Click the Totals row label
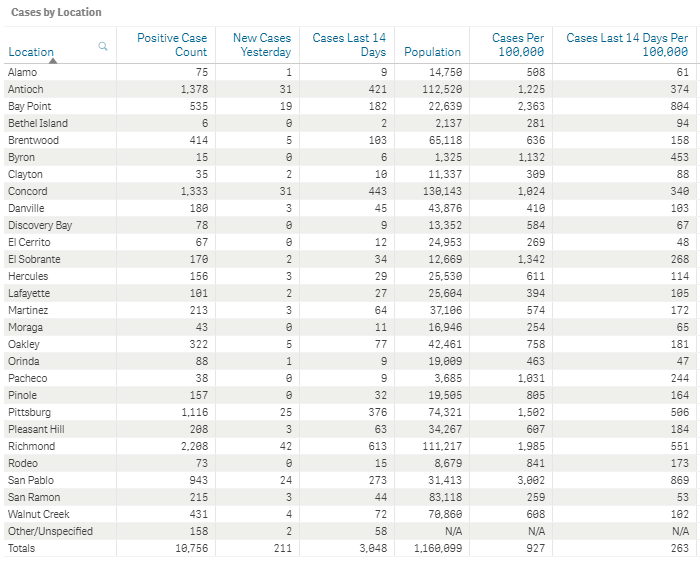 click(x=21, y=548)
